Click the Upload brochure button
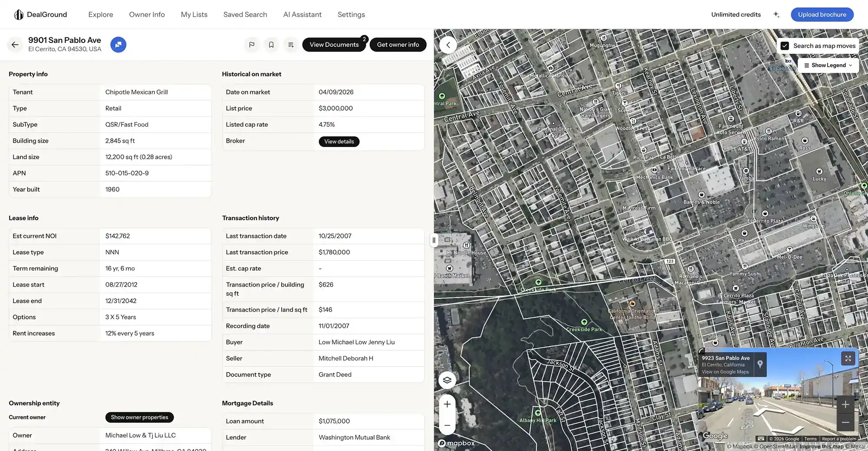The width and height of the screenshot is (868, 451). pos(822,14)
